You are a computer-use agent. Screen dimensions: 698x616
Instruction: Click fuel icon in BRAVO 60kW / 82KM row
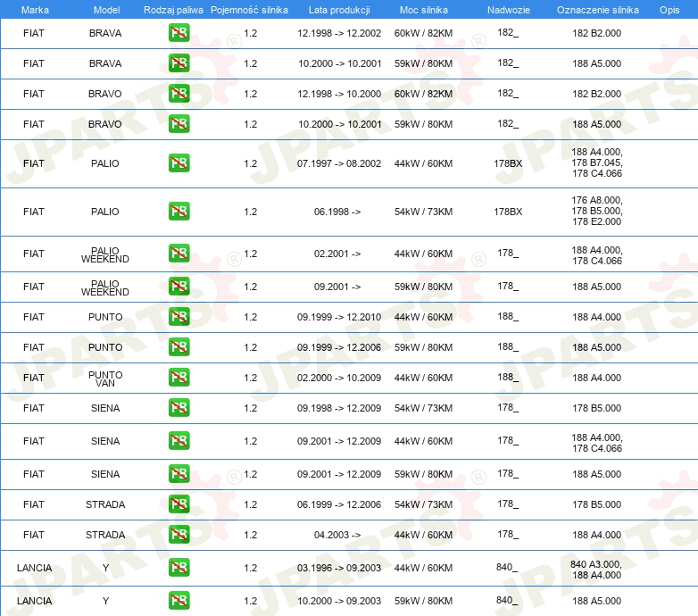click(x=179, y=94)
